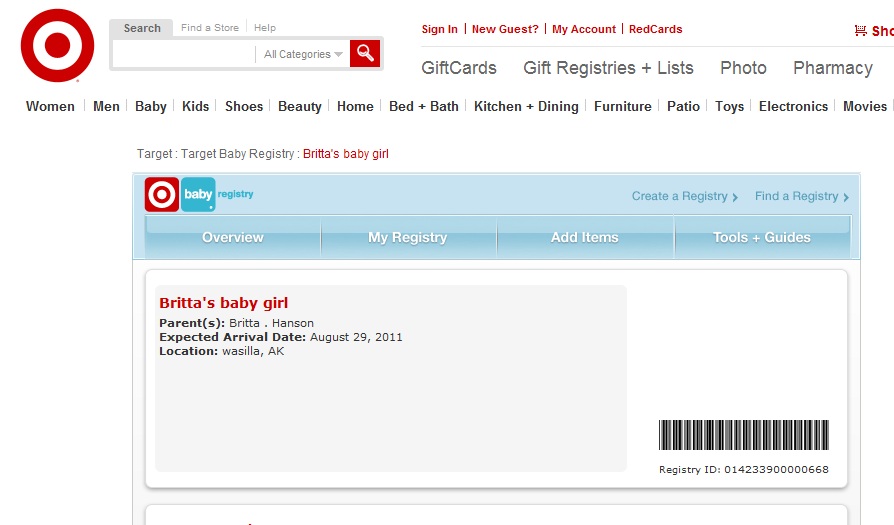Screen dimensions: 894x525
Task: Switch to Find a Store tab
Action: tap(210, 27)
